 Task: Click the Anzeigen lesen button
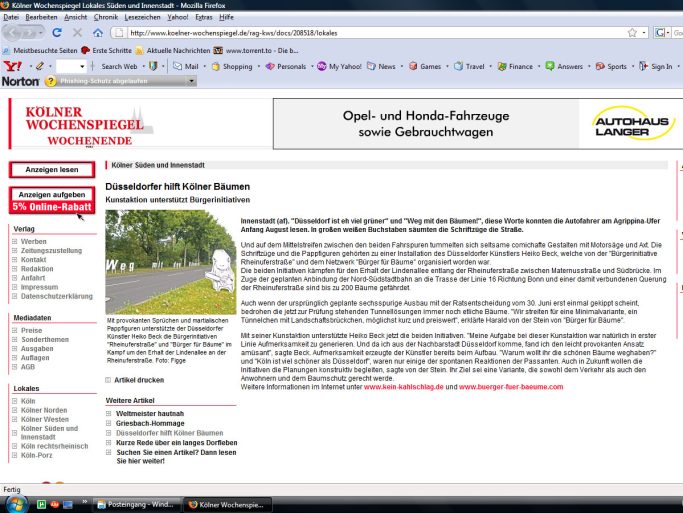(51, 170)
